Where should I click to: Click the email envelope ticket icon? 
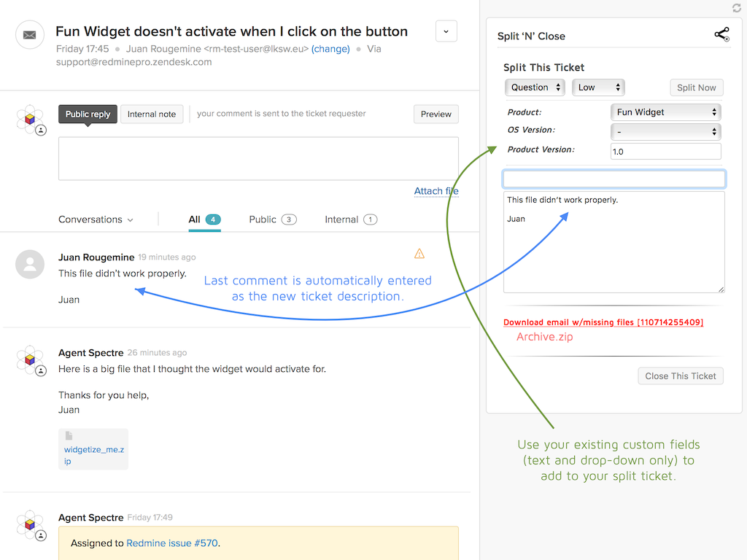pos(30,34)
